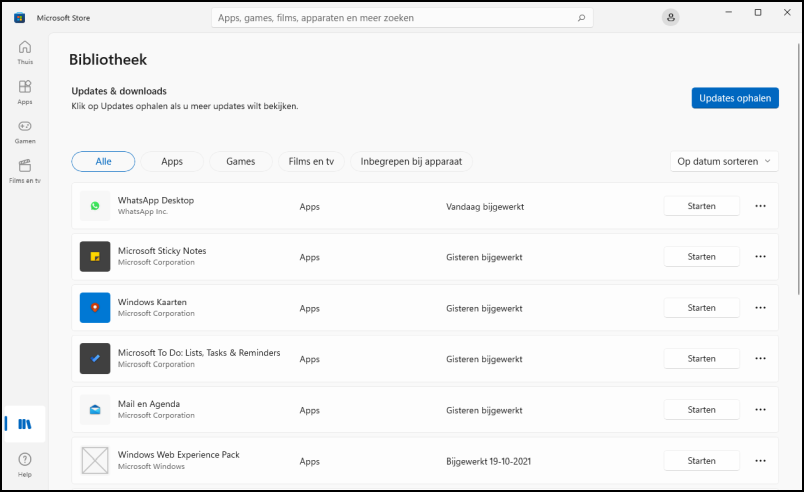Viewport: 804px width, 492px height.
Task: Click the Microsoft To Do app icon
Action: [95, 358]
